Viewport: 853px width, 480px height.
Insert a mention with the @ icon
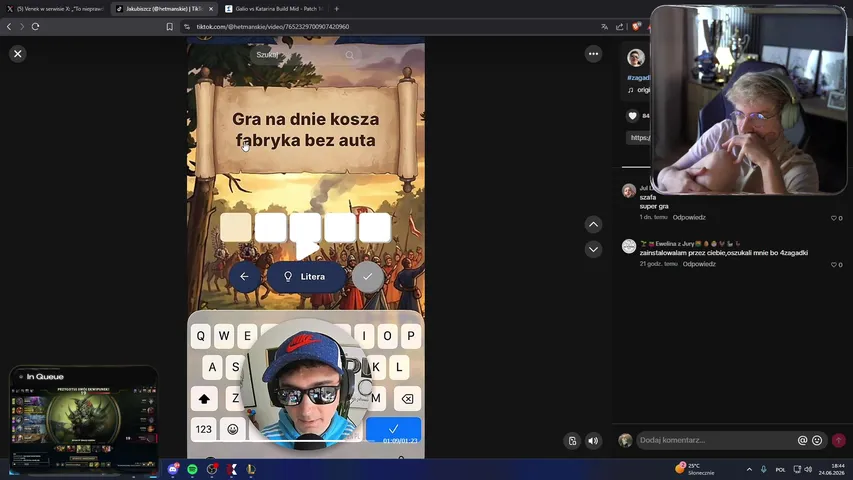point(802,440)
